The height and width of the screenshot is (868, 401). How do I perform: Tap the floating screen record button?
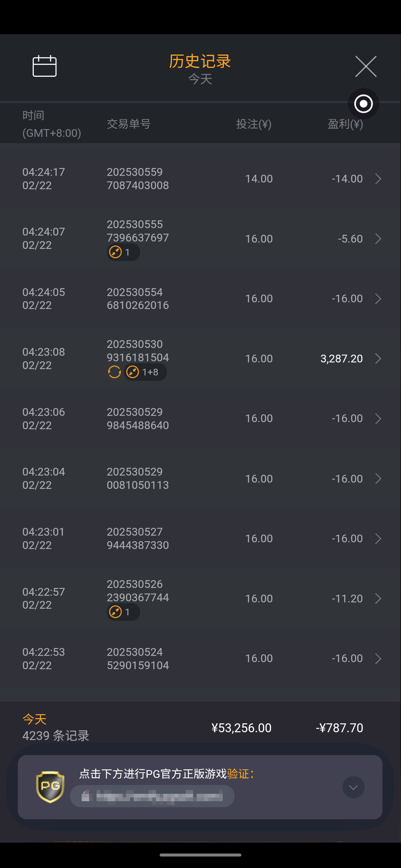(363, 103)
